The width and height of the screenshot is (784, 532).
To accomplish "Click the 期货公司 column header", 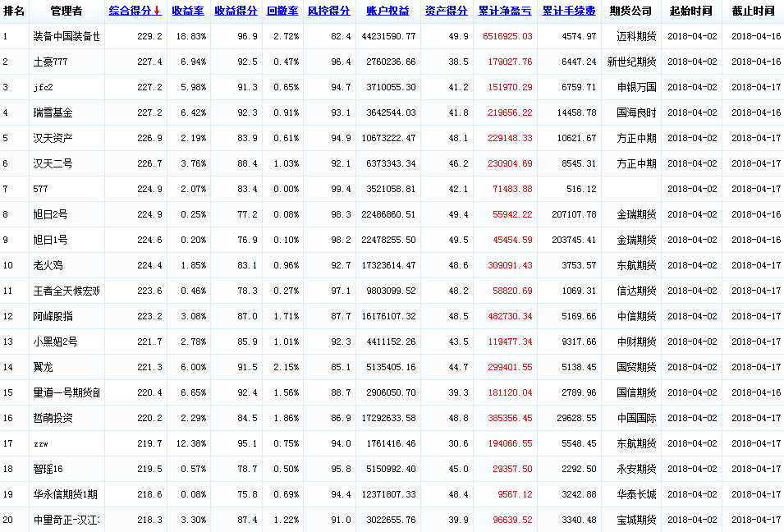I will click(x=630, y=11).
